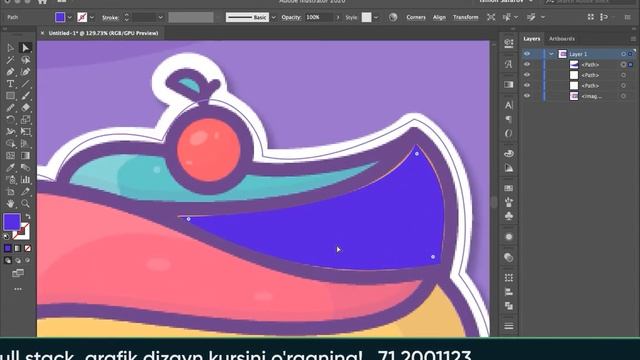The image size is (640, 360).
Task: Close the Untitled-1* document tab
Action: tap(42, 33)
